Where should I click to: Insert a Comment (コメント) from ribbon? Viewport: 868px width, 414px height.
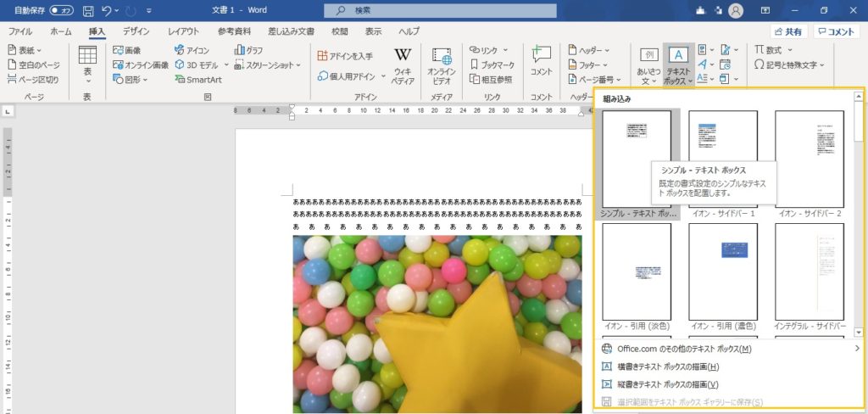pyautogui.click(x=541, y=61)
